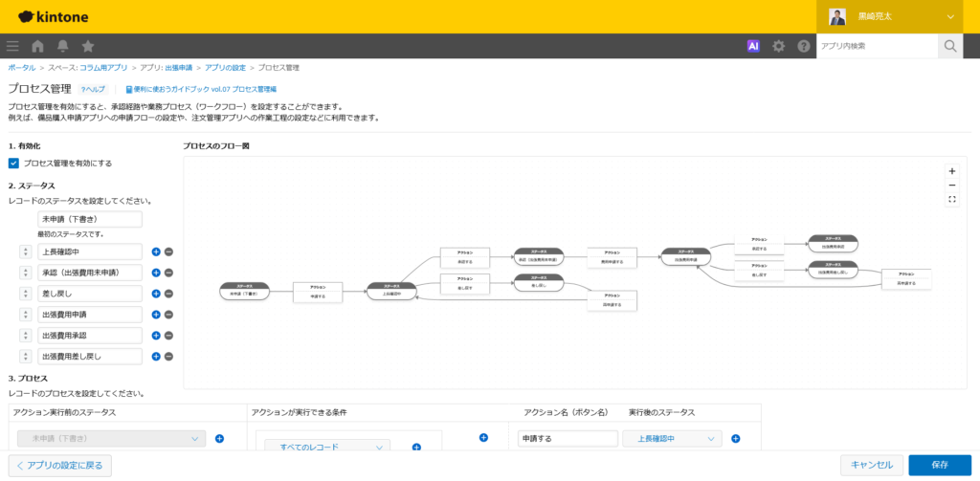Add a process row beside 未申請（下書き） dropdown

219,439
